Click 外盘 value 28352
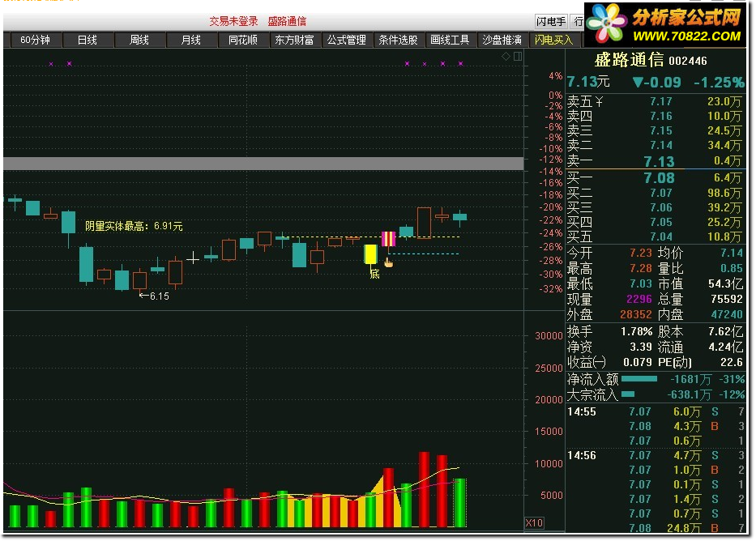The width and height of the screenshot is (756, 541). coord(636,314)
